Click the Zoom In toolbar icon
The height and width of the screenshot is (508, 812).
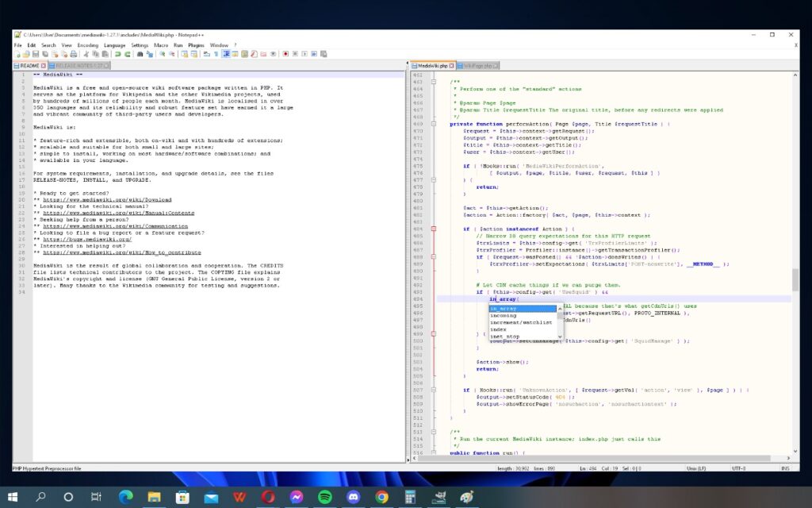coord(162,54)
